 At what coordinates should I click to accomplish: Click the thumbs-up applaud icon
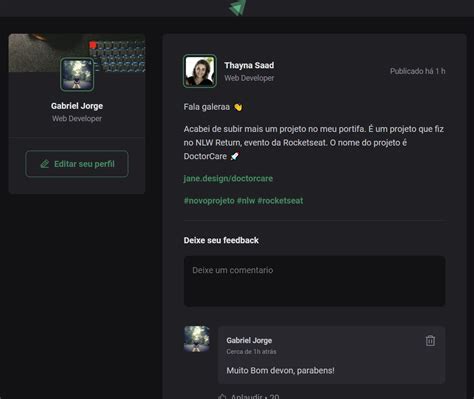pyautogui.click(x=222, y=396)
